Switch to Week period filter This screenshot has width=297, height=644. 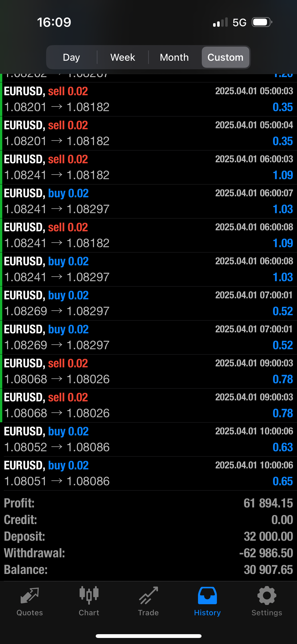coord(123,57)
